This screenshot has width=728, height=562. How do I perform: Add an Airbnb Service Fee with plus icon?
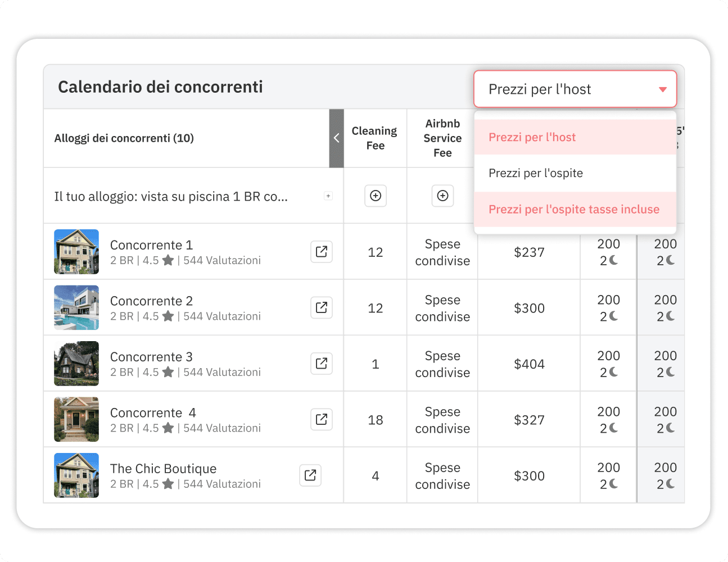442,196
